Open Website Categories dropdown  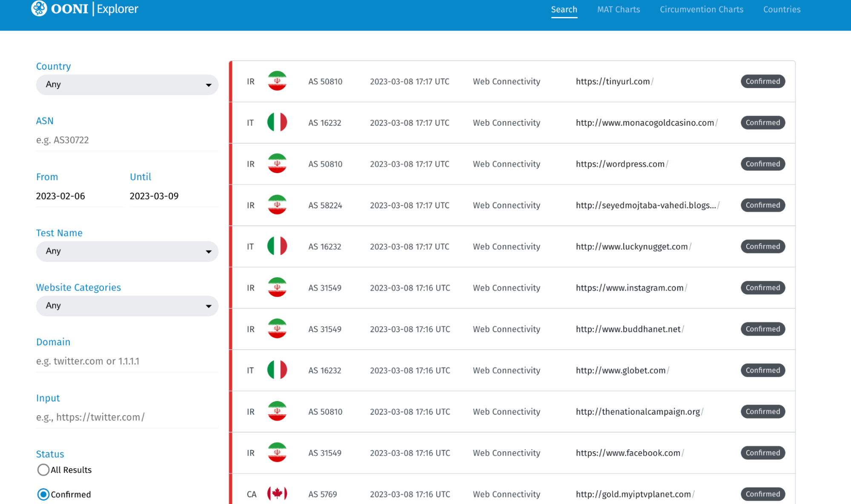pos(127,306)
